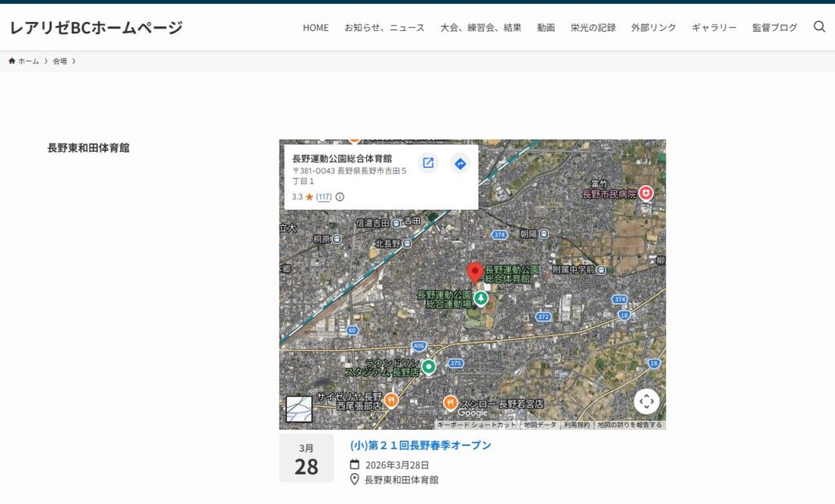835x504 pixels.
Task: Toggle map layer type thumbnail
Action: click(298, 409)
